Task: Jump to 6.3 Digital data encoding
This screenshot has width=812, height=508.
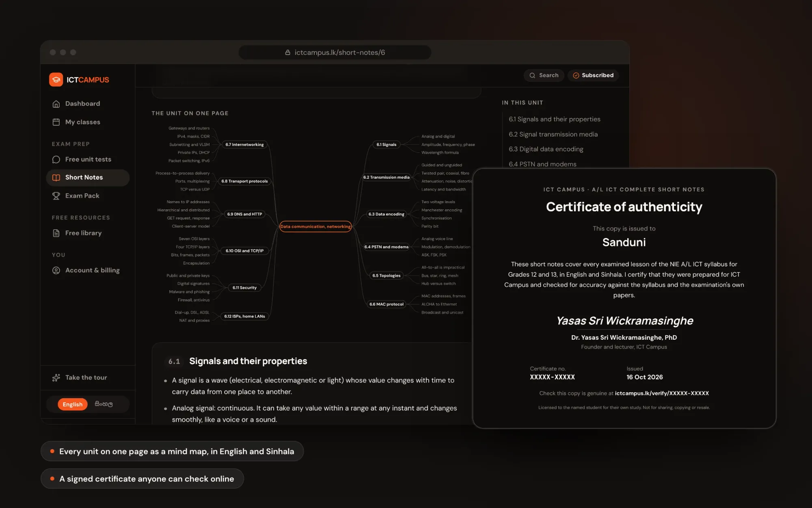Action: [546, 150]
